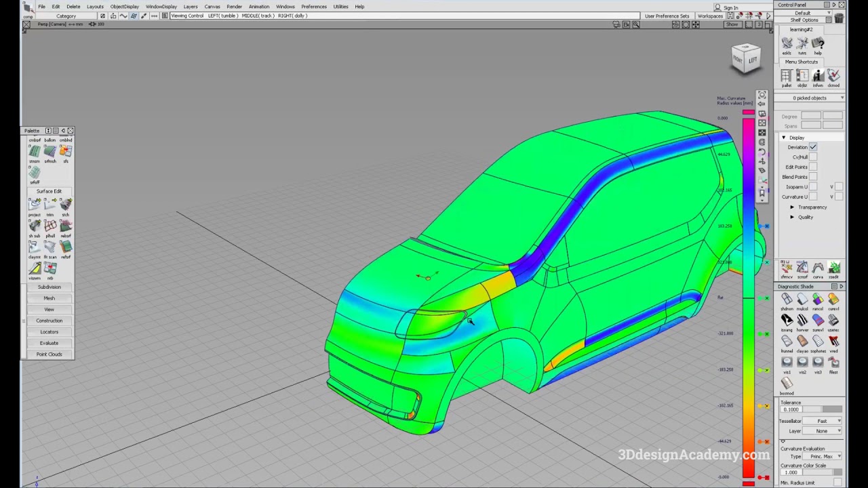The height and width of the screenshot is (488, 868).
Task: Click the objlst menu shortcut icon
Action: click(802, 76)
